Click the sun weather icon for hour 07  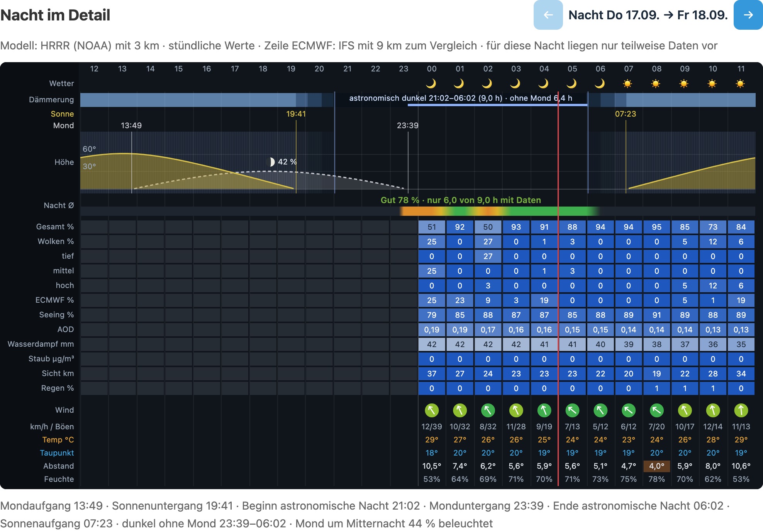tap(628, 83)
